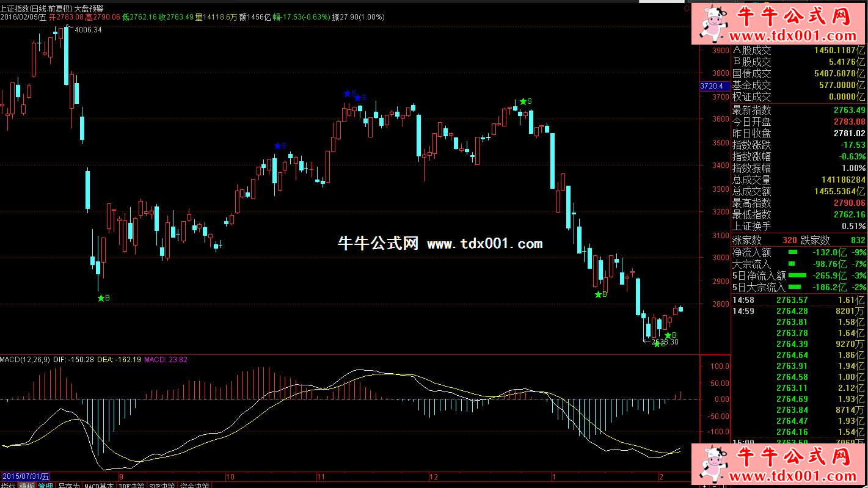Screen dimensions: 868x488
Task: Click the green S star in late December
Action: [523, 101]
